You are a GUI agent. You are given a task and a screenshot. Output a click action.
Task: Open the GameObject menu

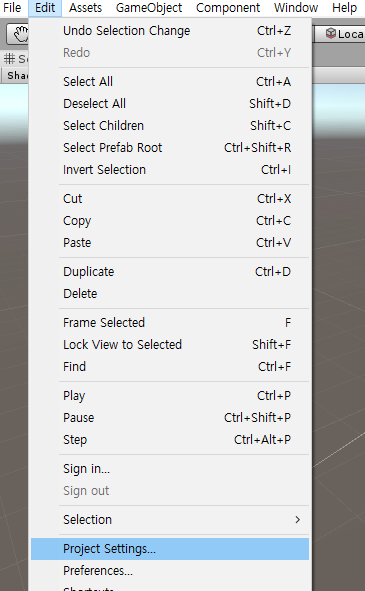click(x=149, y=8)
